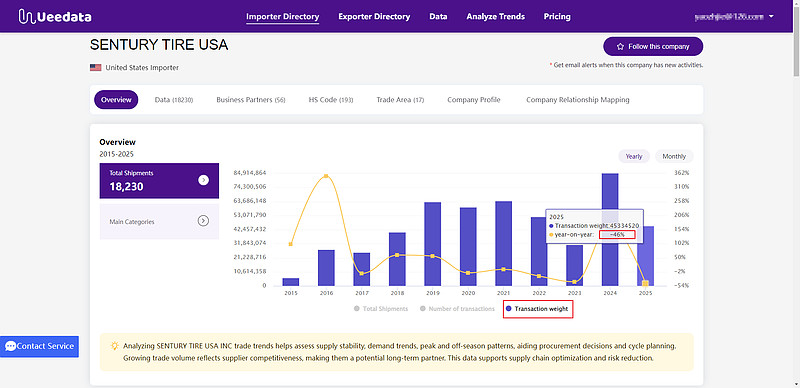Click the lightbulb tip icon
This screenshot has height=388, width=800.
[115, 346]
